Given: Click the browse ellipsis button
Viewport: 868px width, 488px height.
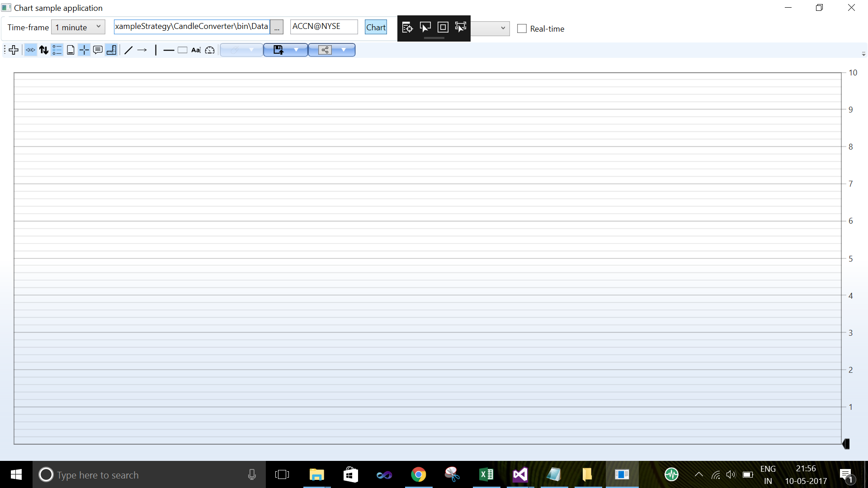Looking at the screenshot, I should click(277, 27).
